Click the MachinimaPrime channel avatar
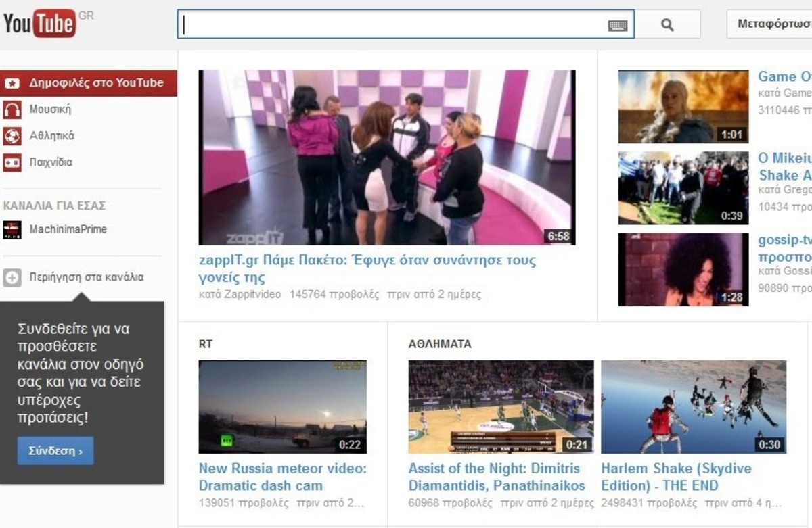 (x=12, y=230)
